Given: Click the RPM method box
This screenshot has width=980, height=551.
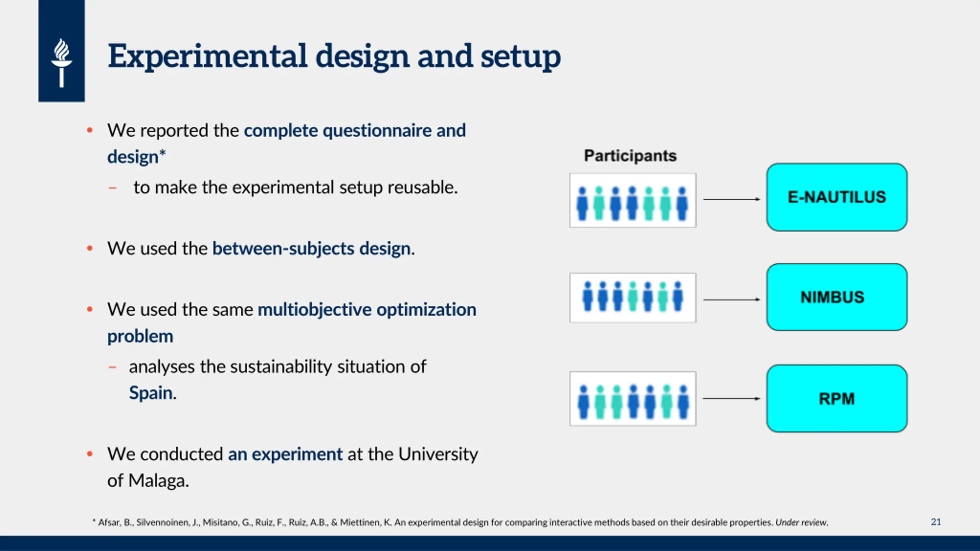Looking at the screenshot, I should pos(837,398).
